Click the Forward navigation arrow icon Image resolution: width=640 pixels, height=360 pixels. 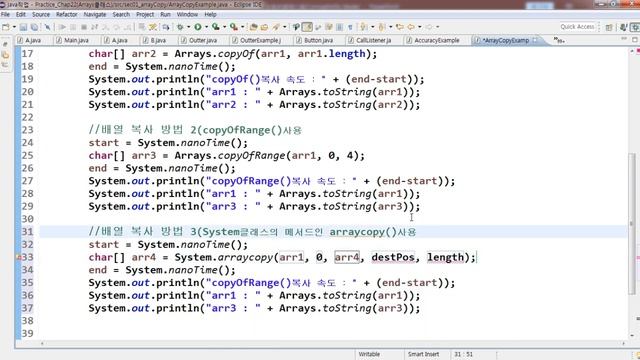click(429, 27)
